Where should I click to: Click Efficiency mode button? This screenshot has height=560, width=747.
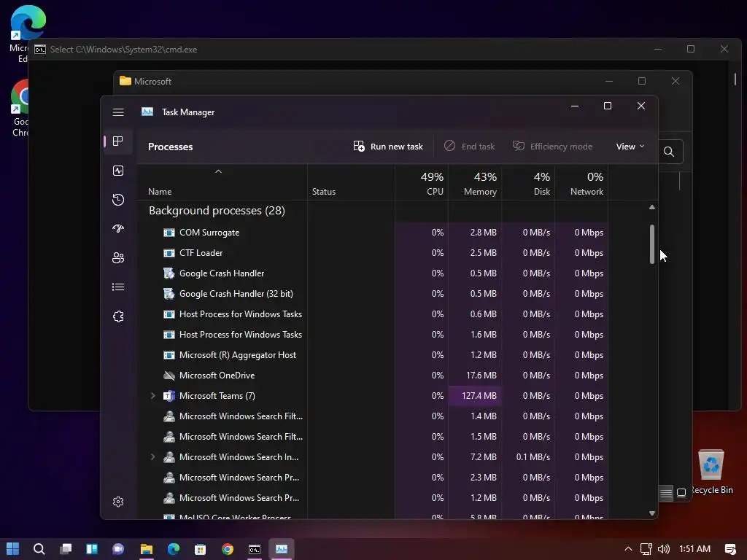(553, 146)
